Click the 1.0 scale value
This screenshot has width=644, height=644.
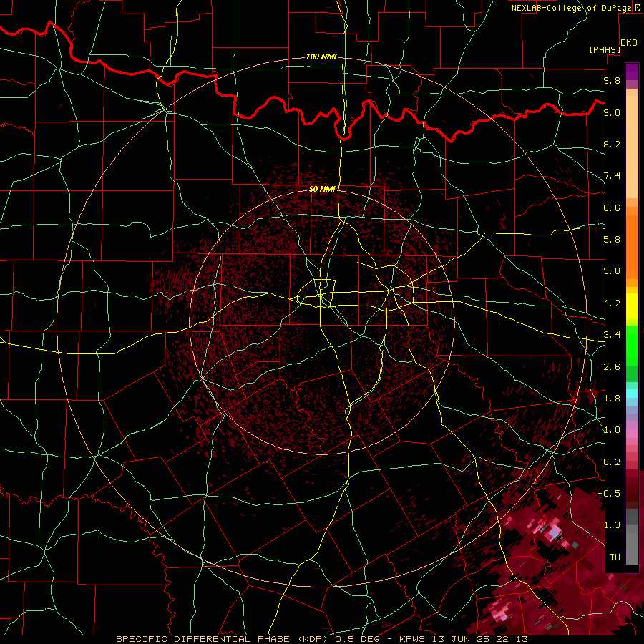click(612, 430)
